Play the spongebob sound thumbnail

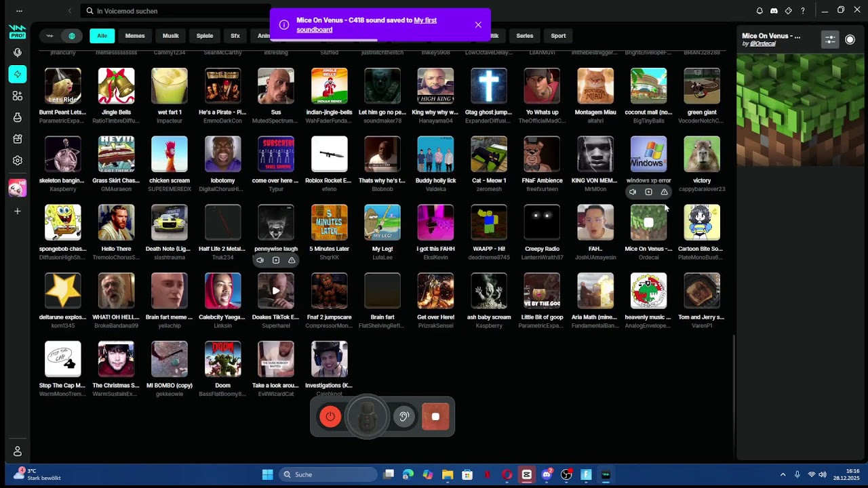pyautogui.click(x=63, y=222)
